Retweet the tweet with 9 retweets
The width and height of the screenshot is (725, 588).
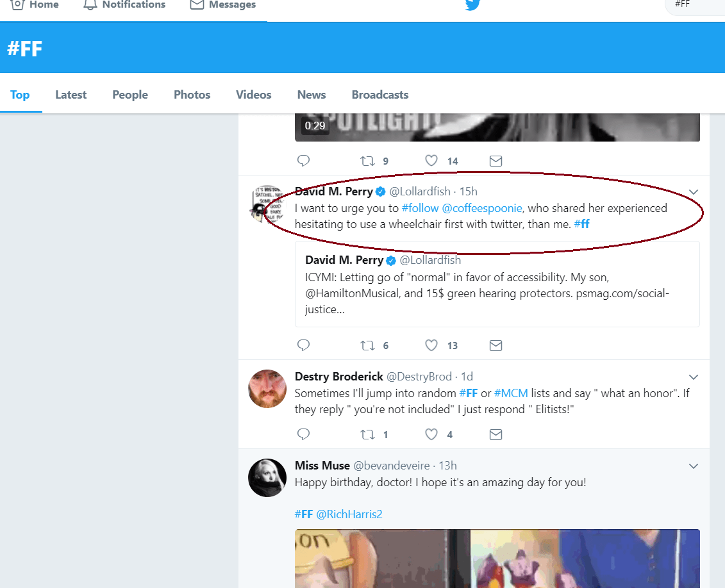point(367,161)
